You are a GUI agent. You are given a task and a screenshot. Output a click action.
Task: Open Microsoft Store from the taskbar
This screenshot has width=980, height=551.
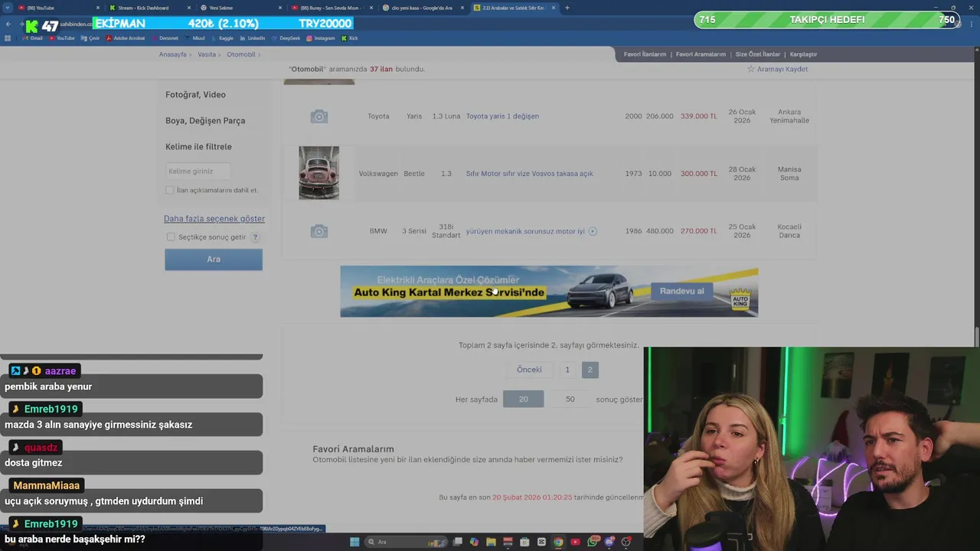click(x=524, y=542)
